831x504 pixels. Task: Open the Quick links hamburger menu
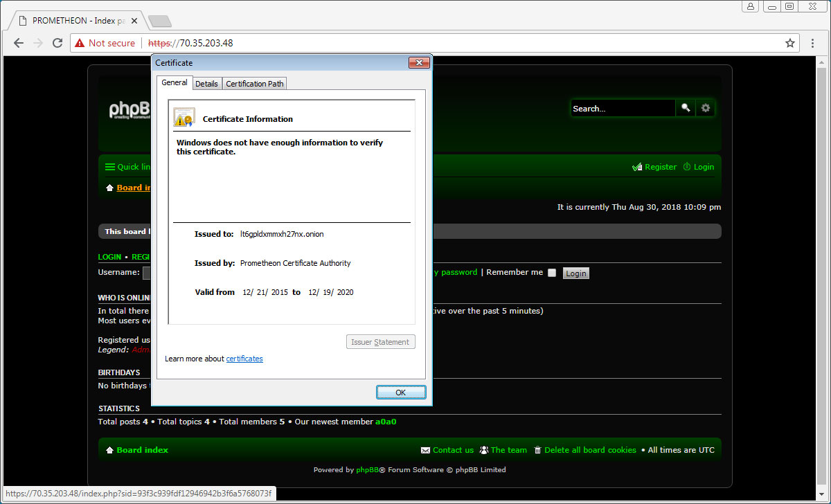tap(109, 167)
